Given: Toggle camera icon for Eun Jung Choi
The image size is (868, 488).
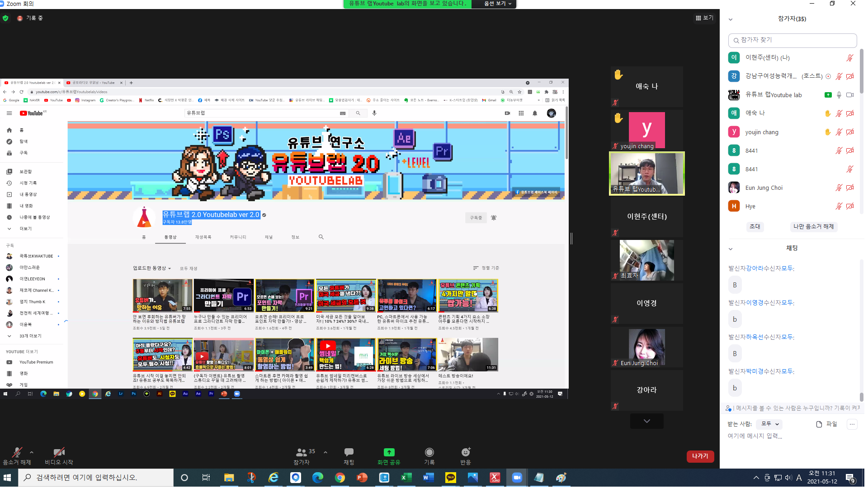Looking at the screenshot, I should tap(850, 188).
